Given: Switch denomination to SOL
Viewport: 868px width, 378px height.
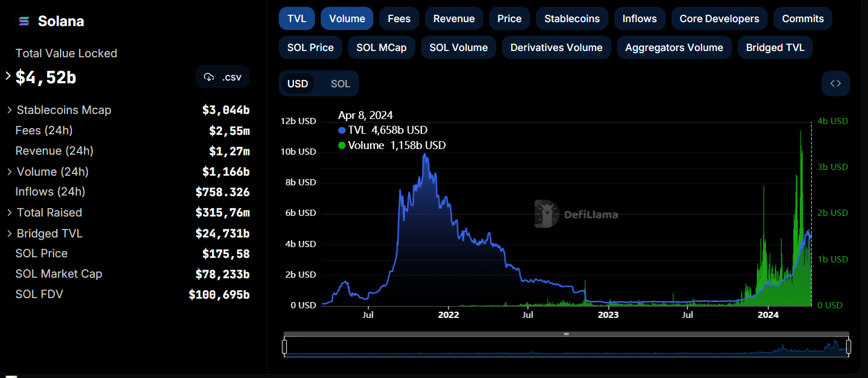Looking at the screenshot, I should tap(341, 84).
